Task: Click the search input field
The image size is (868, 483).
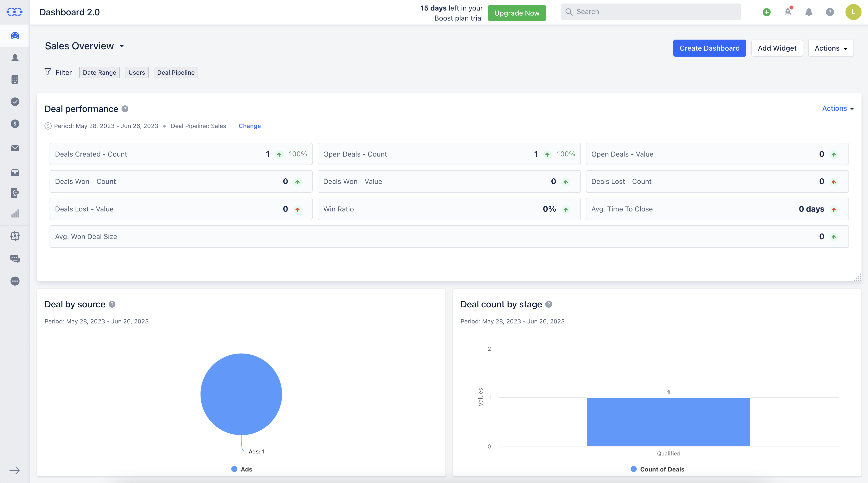Action: tap(651, 12)
